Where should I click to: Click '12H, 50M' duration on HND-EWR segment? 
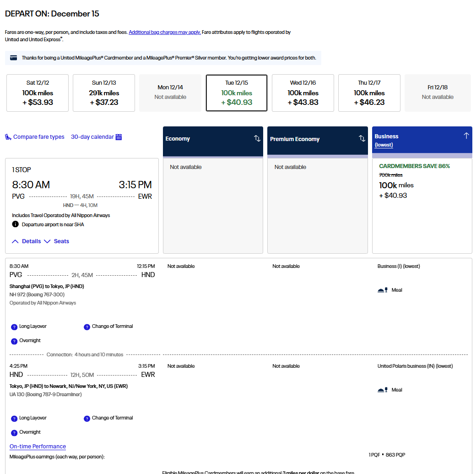coord(82,375)
